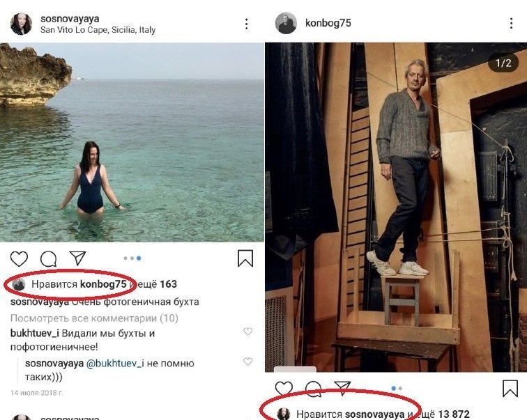527x420 pixels.
Task: Share the beach post via paper plane
Action: (x=77, y=258)
